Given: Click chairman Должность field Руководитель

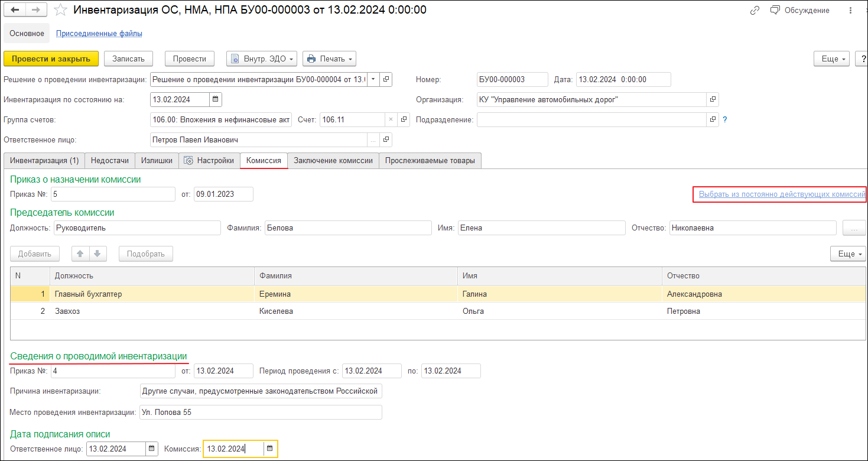Looking at the screenshot, I should [x=136, y=228].
